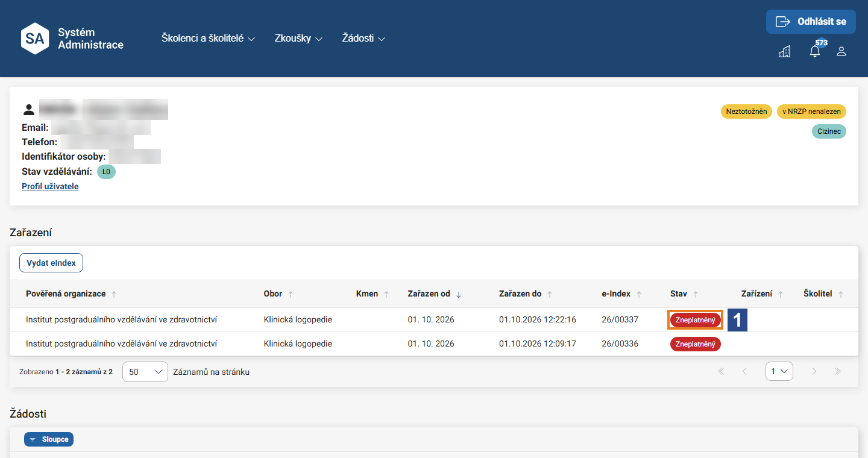Sort by Stav column arrow
The height and width of the screenshot is (458, 868).
696,294
